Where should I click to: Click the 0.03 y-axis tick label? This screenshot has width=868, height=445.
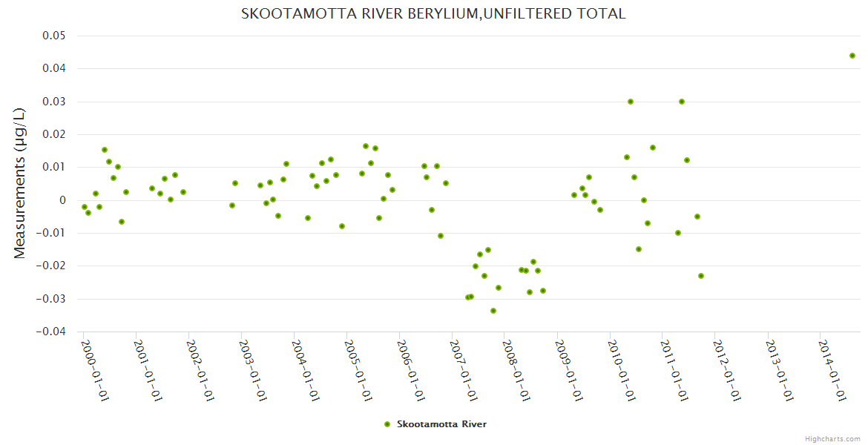[x=55, y=102]
